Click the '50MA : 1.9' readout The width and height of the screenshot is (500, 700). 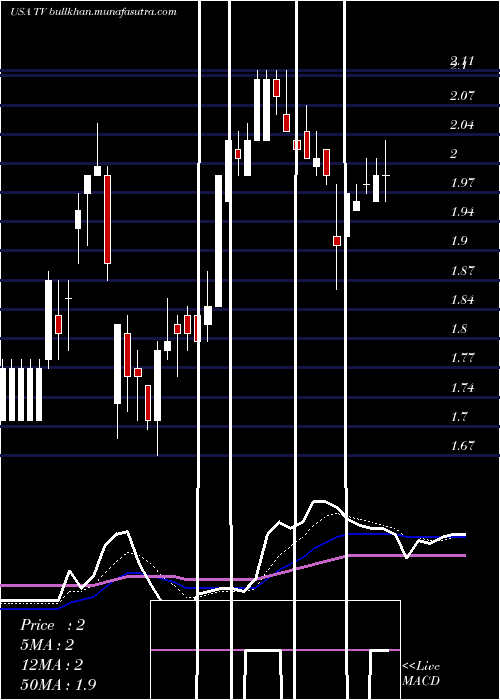click(x=58, y=685)
